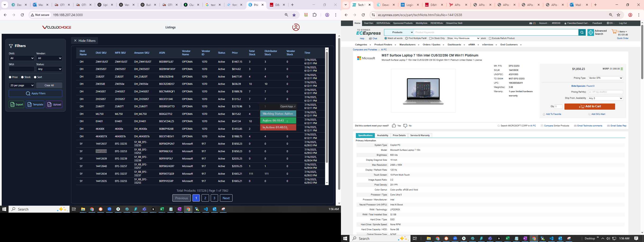Click the Next pagination button
Screen dimensions: 644x242
(x=226, y=198)
